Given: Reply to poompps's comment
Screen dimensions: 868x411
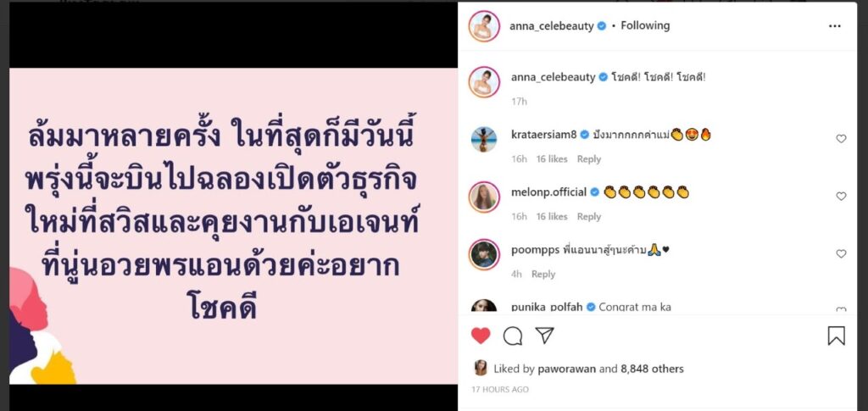Looking at the screenshot, I should (543, 275).
